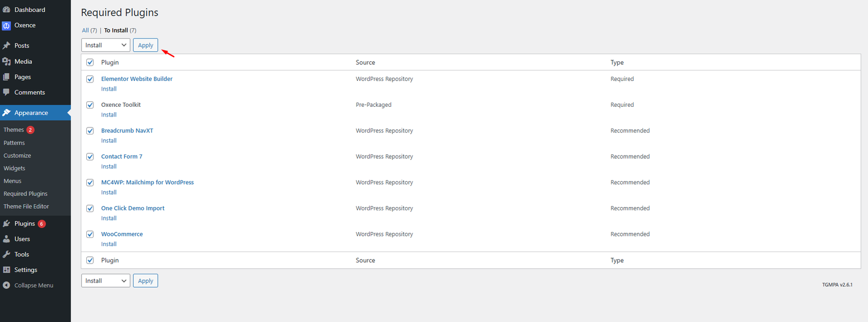Toggle the select-all checkbox in table header
The height and width of the screenshot is (322, 868).
pyautogui.click(x=90, y=62)
